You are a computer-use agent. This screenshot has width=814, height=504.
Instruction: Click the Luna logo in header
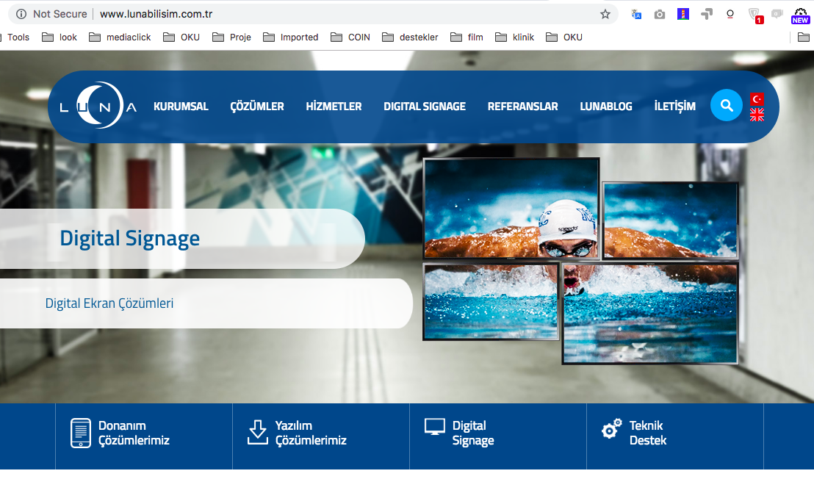click(x=98, y=107)
